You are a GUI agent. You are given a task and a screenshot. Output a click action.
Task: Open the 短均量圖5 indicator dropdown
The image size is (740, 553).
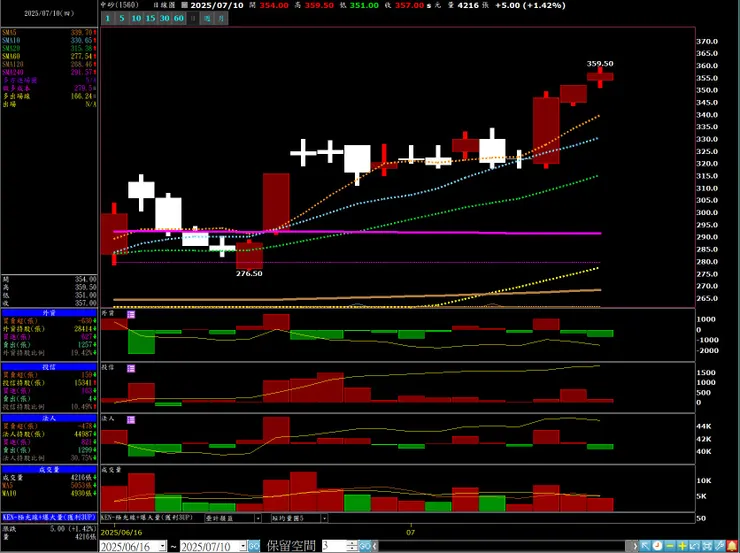[x=324, y=518]
